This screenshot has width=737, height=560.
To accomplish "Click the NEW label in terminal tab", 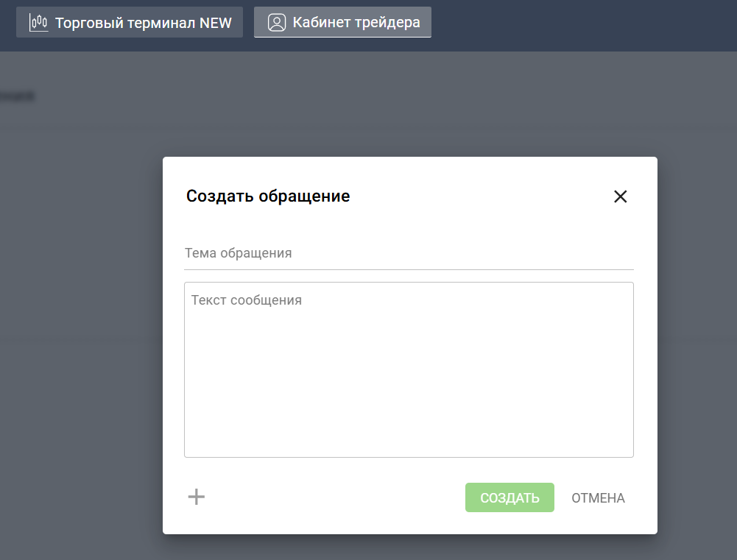I will click(216, 22).
